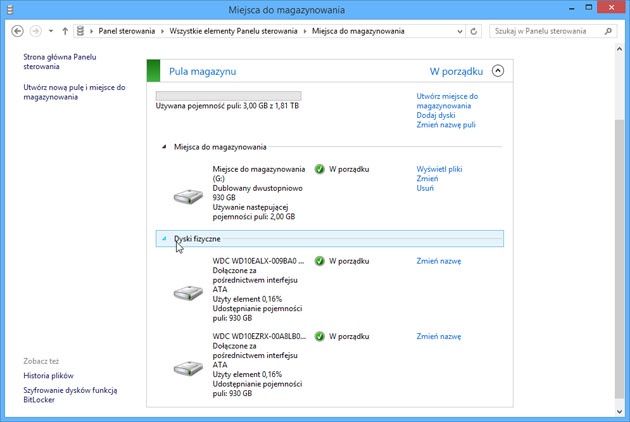Open the Historia plików link
This screenshot has height=422, width=630.
coord(49,376)
